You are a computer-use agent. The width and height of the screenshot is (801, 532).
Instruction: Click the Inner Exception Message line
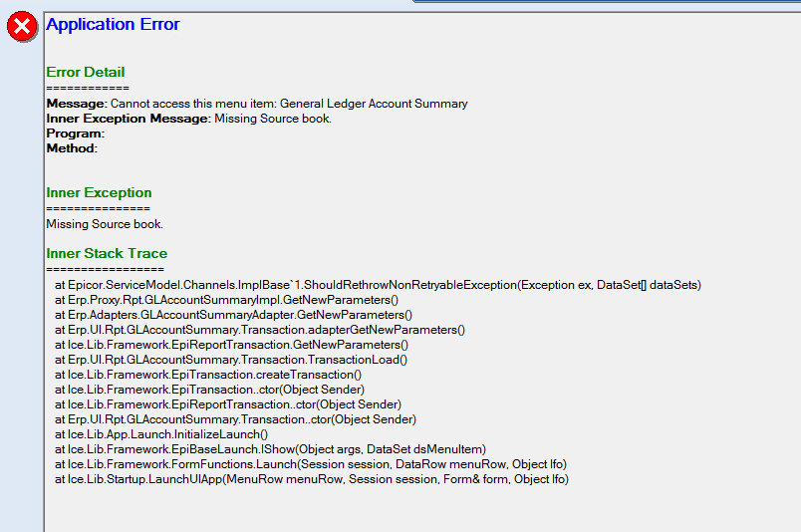tap(189, 119)
